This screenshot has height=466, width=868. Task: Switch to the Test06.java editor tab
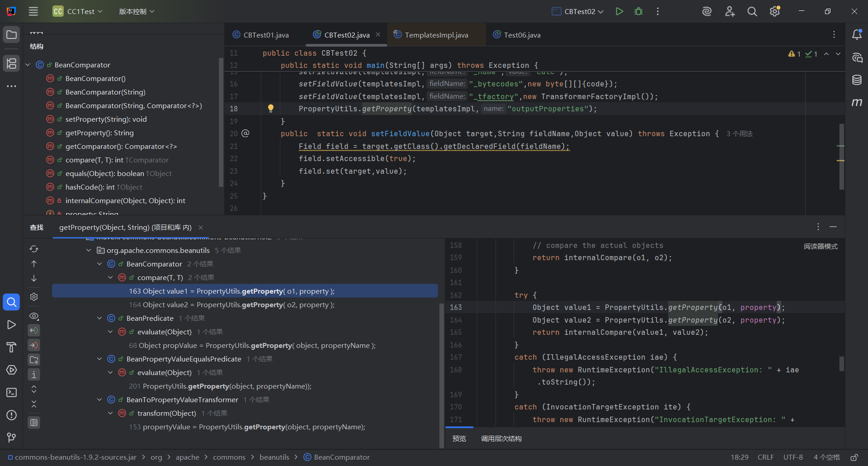pyautogui.click(x=522, y=35)
